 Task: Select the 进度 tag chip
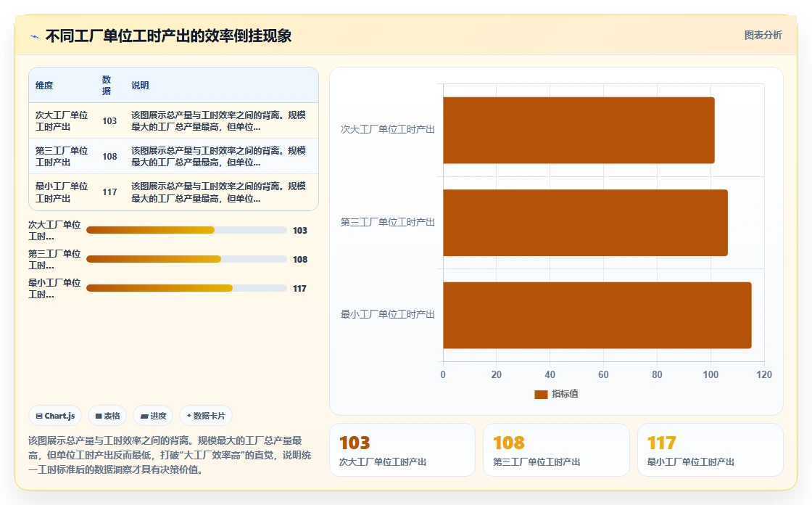(153, 416)
